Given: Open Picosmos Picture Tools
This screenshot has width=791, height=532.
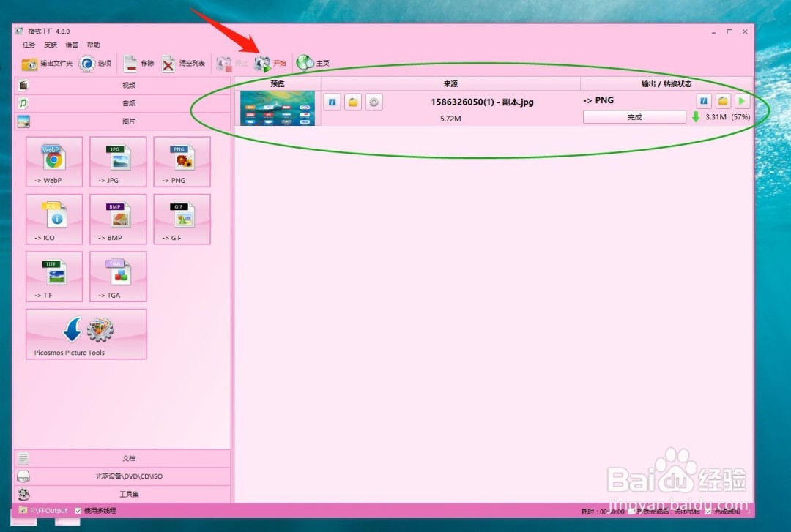Looking at the screenshot, I should tap(86, 334).
